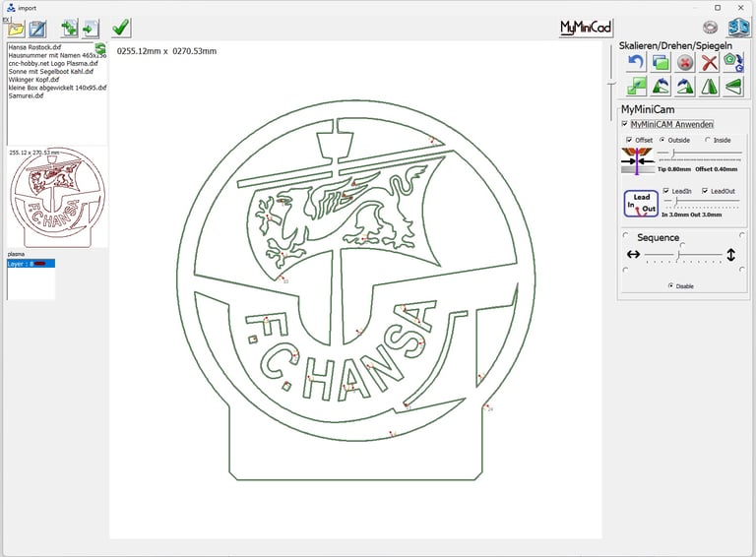Click the sideways triangle mirror icon
The height and width of the screenshot is (557, 756).
click(x=733, y=87)
